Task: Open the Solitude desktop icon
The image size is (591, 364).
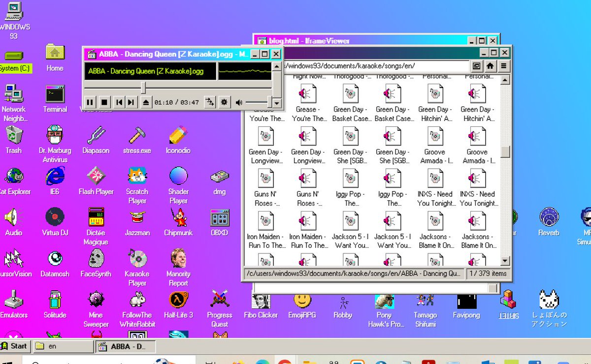Action: pyautogui.click(x=55, y=304)
